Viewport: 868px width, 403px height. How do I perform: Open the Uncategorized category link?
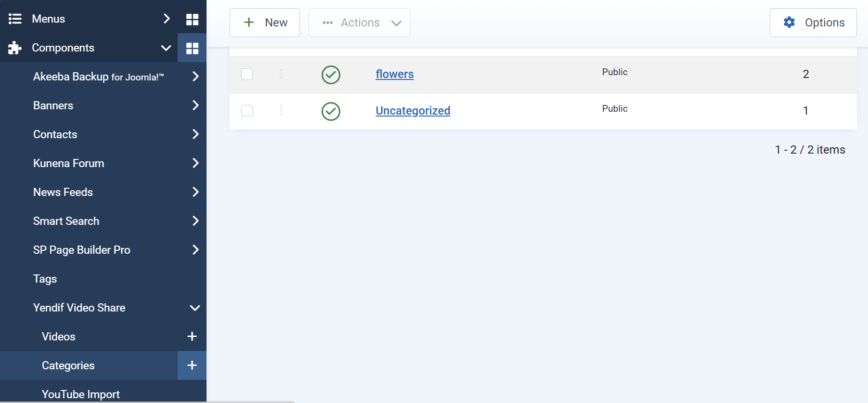point(413,111)
